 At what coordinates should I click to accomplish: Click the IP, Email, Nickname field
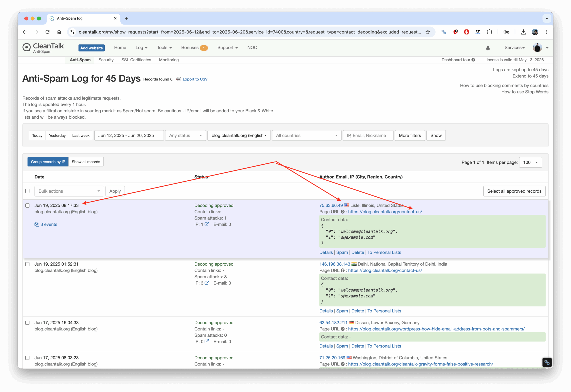click(x=368, y=136)
